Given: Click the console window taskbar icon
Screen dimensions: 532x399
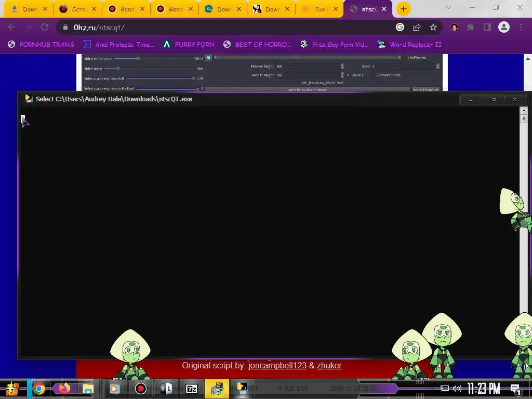Looking at the screenshot, I should [x=243, y=389].
